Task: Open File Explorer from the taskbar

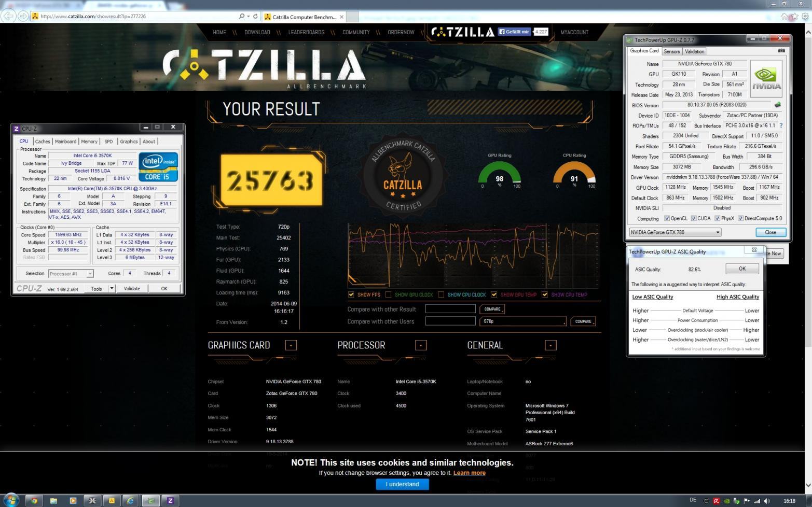Action: tap(53, 500)
